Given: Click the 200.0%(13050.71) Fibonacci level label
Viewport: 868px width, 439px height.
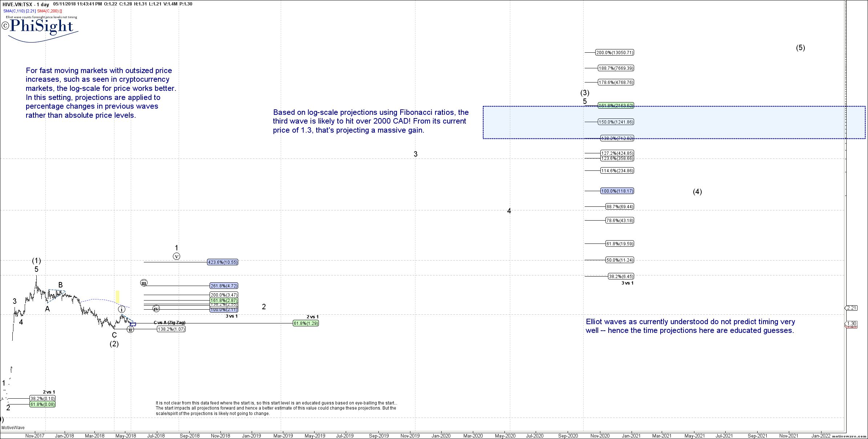Looking at the screenshot, I should (615, 53).
